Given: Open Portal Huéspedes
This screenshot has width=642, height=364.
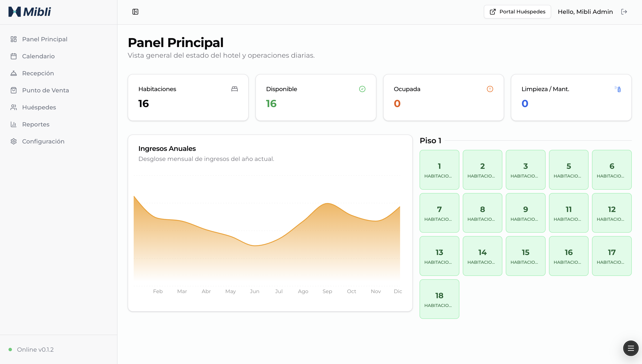Looking at the screenshot, I should [517, 12].
